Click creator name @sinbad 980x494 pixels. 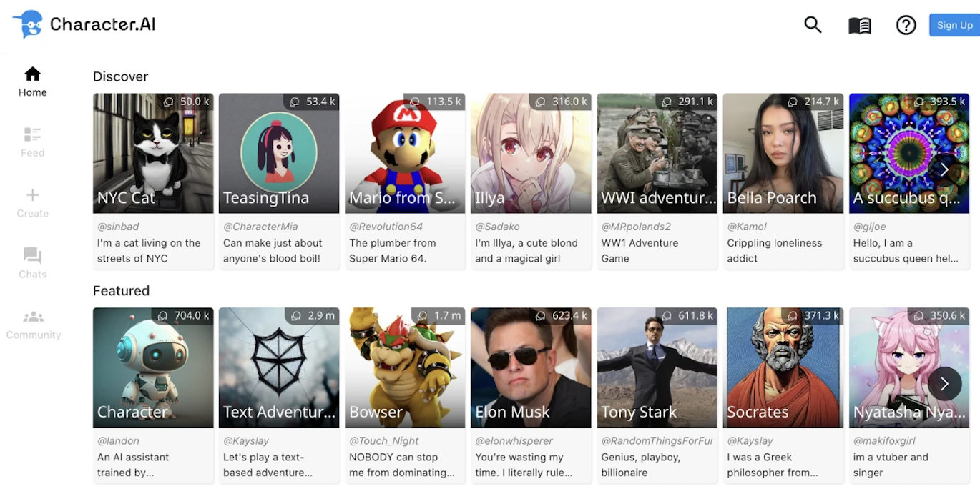click(118, 227)
